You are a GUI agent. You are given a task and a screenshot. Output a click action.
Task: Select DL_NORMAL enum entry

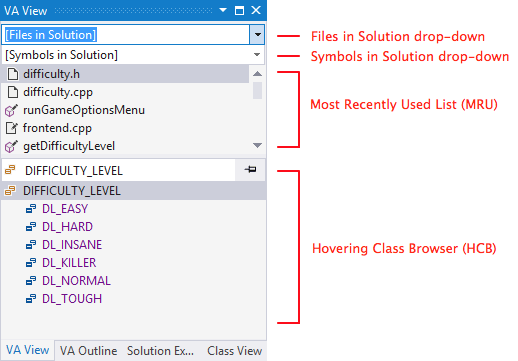pyautogui.click(x=76, y=281)
